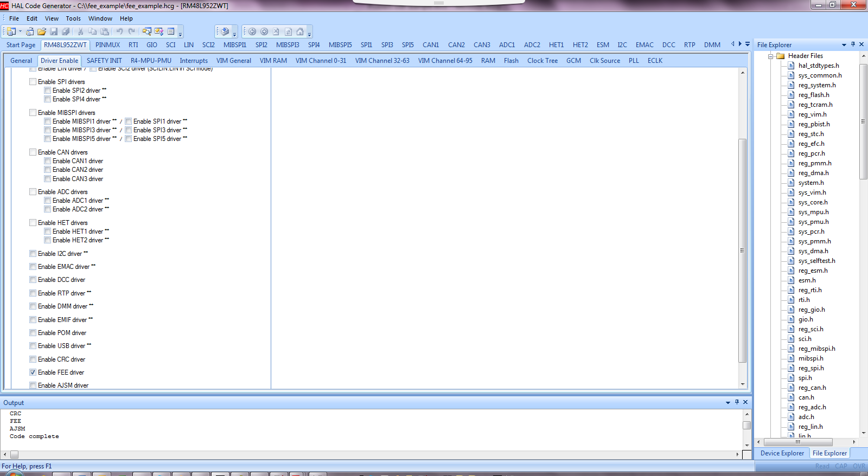The height and width of the screenshot is (476, 868).
Task: Click the Redo arrow icon
Action: point(131,31)
